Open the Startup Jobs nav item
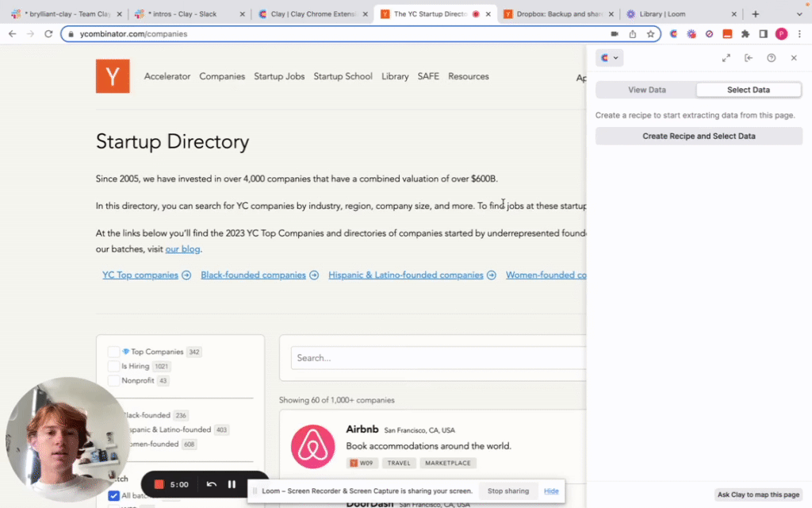The width and height of the screenshot is (812, 508). point(279,76)
